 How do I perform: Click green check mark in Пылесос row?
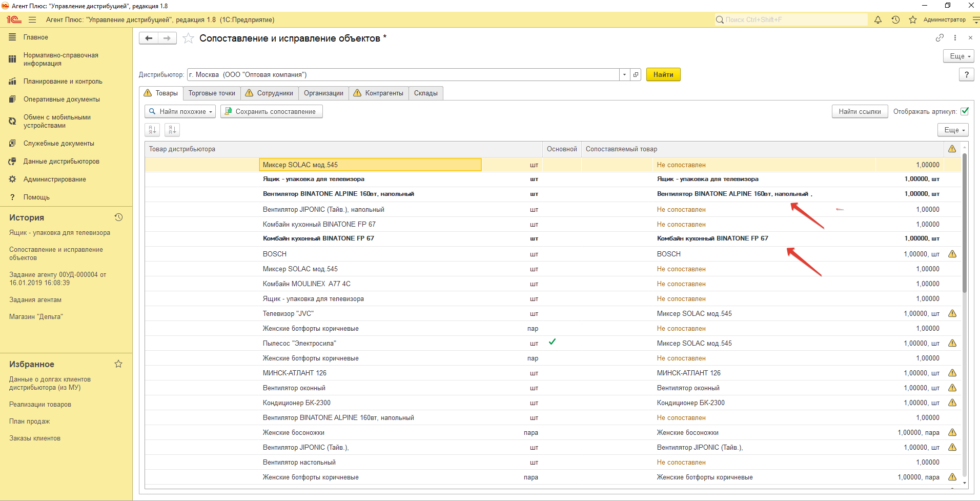pos(552,342)
